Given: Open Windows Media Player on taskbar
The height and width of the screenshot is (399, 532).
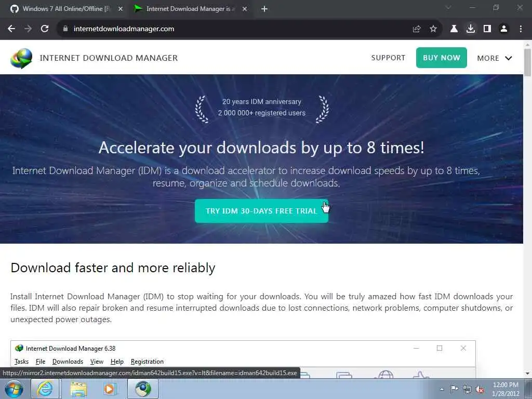Looking at the screenshot, I should pyautogui.click(x=110, y=389).
